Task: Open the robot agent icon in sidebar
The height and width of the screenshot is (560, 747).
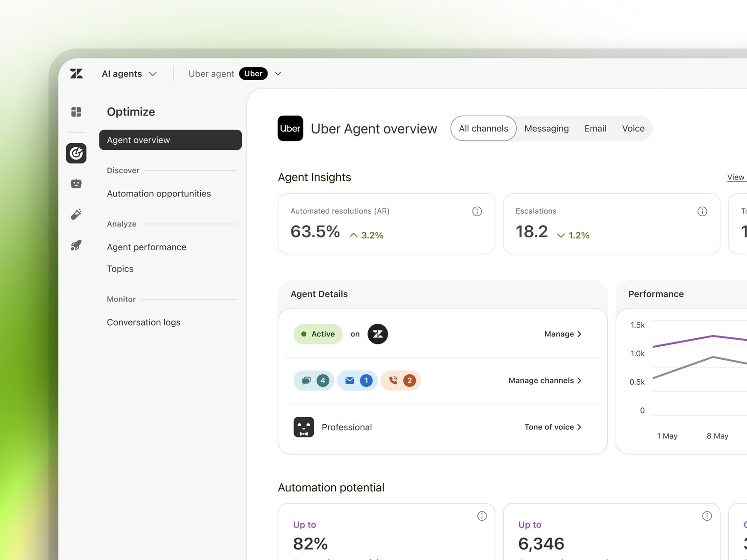Action: pyautogui.click(x=76, y=184)
